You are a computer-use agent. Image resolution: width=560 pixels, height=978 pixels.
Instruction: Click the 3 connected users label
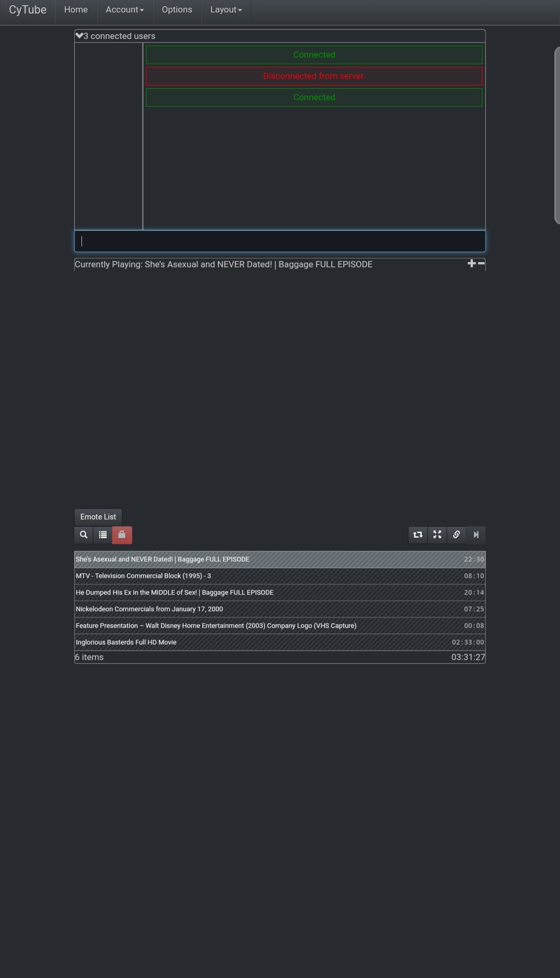[x=119, y=36]
